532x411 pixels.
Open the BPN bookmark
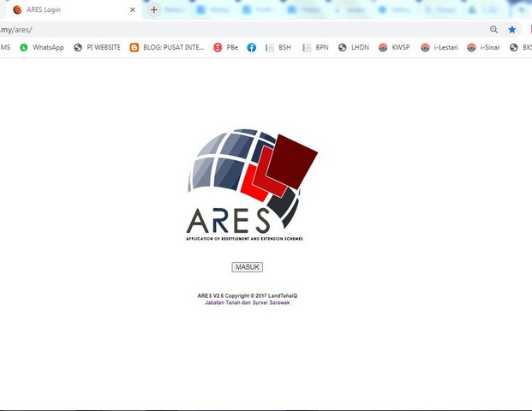coord(315,48)
